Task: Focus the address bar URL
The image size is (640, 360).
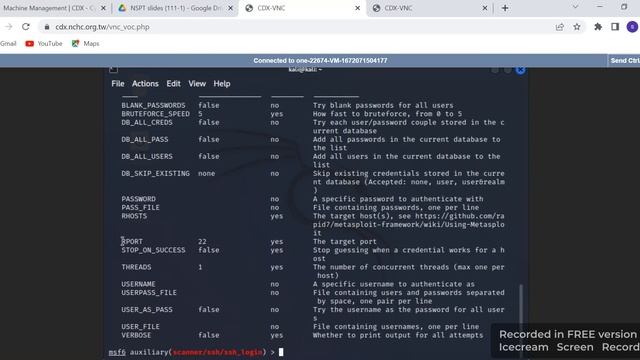Action: (102, 27)
